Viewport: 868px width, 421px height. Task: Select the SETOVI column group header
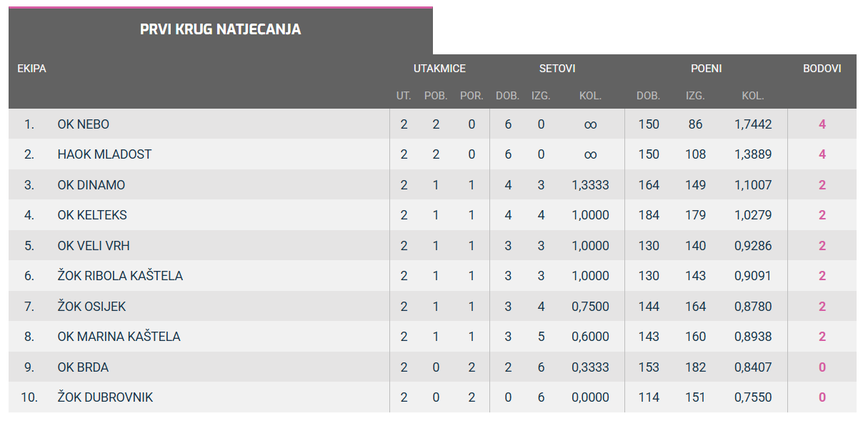[557, 69]
